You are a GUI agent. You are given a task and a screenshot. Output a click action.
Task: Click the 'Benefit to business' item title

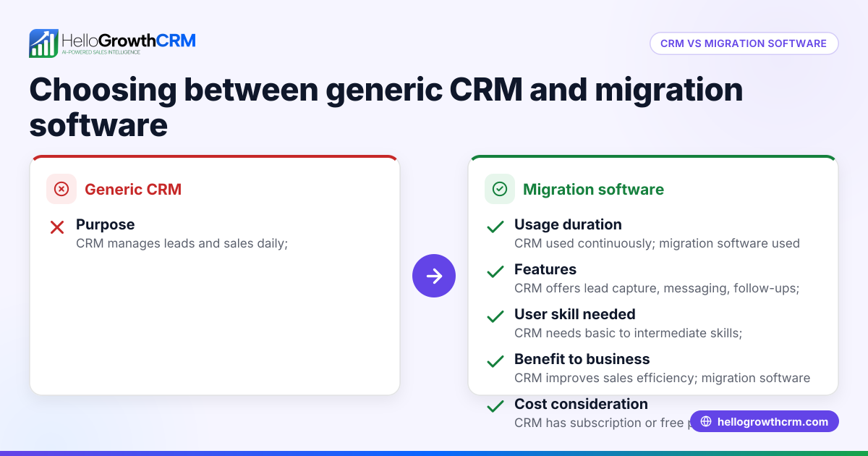click(x=582, y=359)
